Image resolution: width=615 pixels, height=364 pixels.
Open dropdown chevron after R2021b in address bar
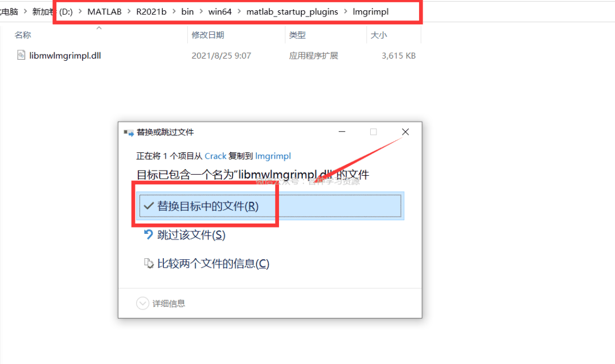[174, 12]
